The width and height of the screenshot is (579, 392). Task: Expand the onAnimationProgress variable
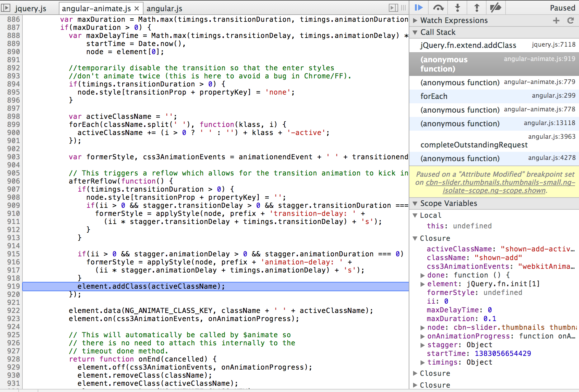tap(422, 336)
